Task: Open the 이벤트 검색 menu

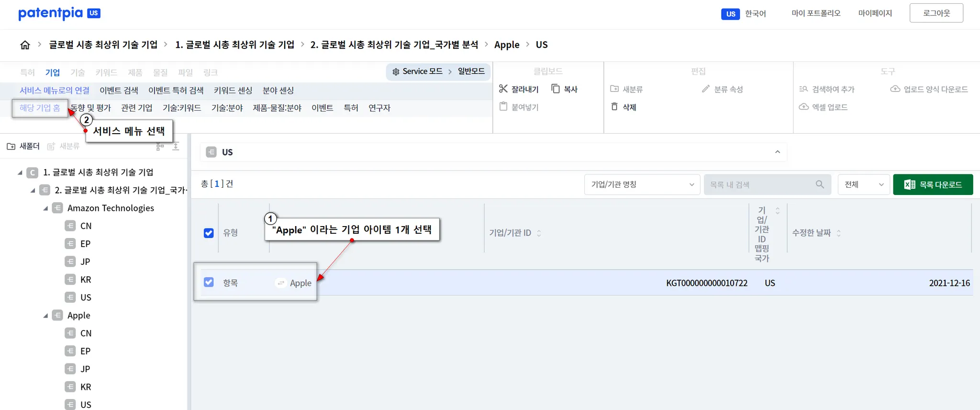Action: click(x=119, y=90)
